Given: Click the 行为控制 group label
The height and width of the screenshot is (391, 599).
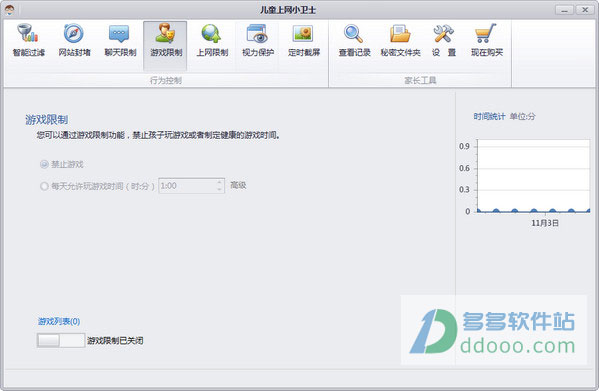Looking at the screenshot, I should tap(165, 80).
